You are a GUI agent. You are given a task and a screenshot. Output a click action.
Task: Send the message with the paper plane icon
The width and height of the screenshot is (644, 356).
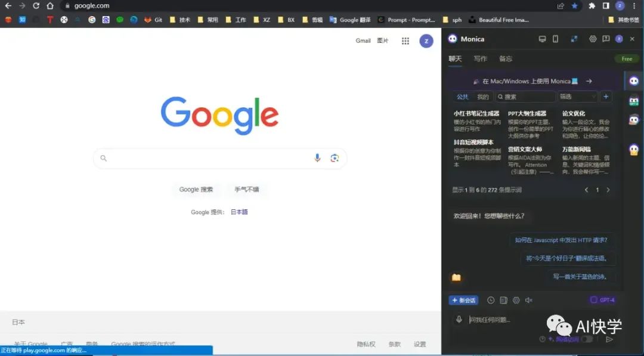click(x=609, y=339)
